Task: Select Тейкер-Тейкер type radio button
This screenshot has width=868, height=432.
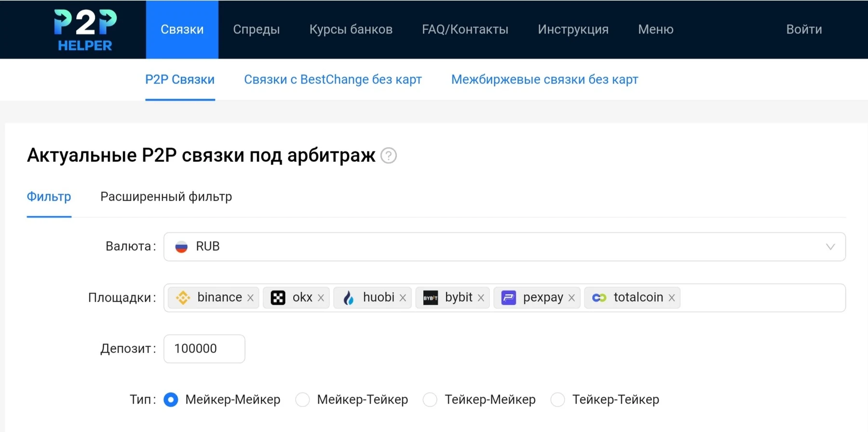Action: pyautogui.click(x=557, y=400)
